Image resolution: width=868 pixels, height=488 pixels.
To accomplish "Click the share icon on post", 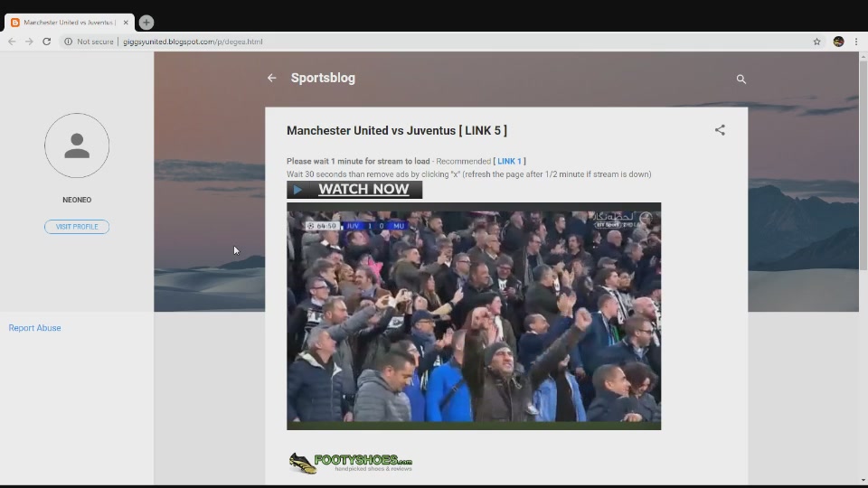I will (719, 130).
